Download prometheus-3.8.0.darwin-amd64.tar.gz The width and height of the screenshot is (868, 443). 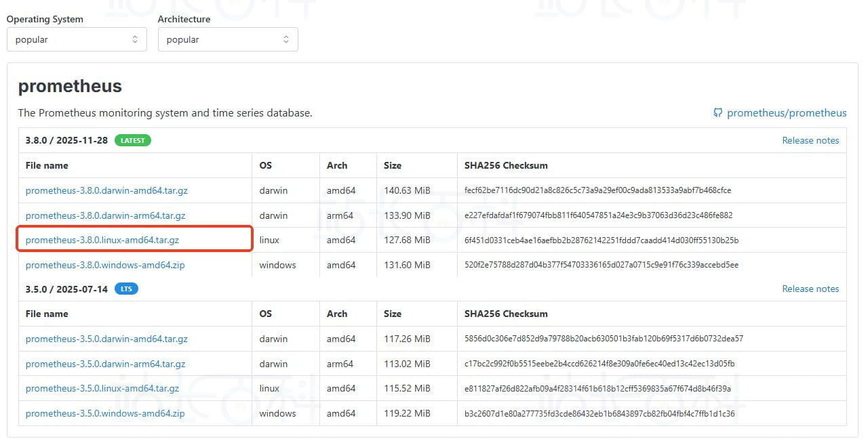point(106,190)
